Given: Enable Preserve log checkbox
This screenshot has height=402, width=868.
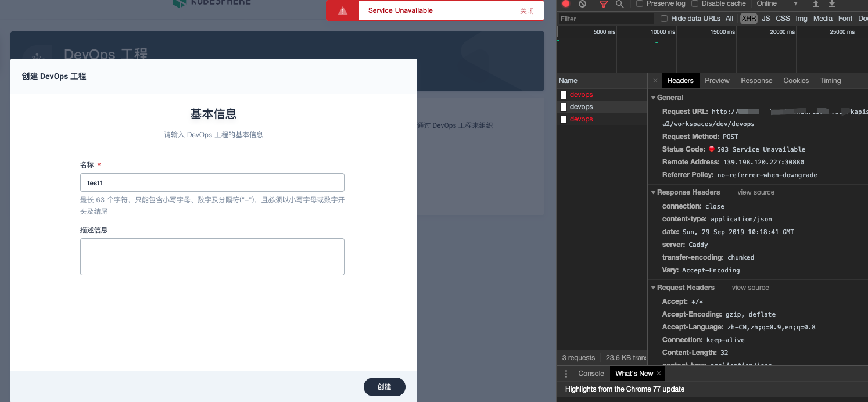Looking at the screenshot, I should point(640,3).
